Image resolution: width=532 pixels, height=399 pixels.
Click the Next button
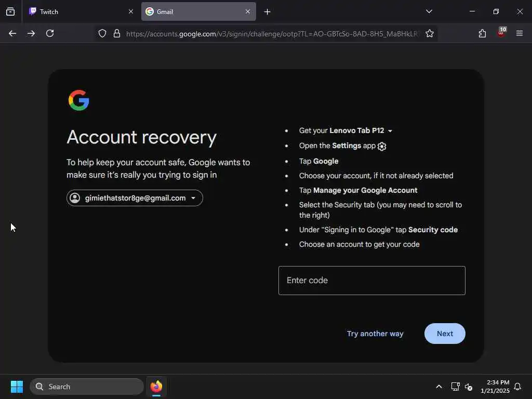(x=445, y=334)
